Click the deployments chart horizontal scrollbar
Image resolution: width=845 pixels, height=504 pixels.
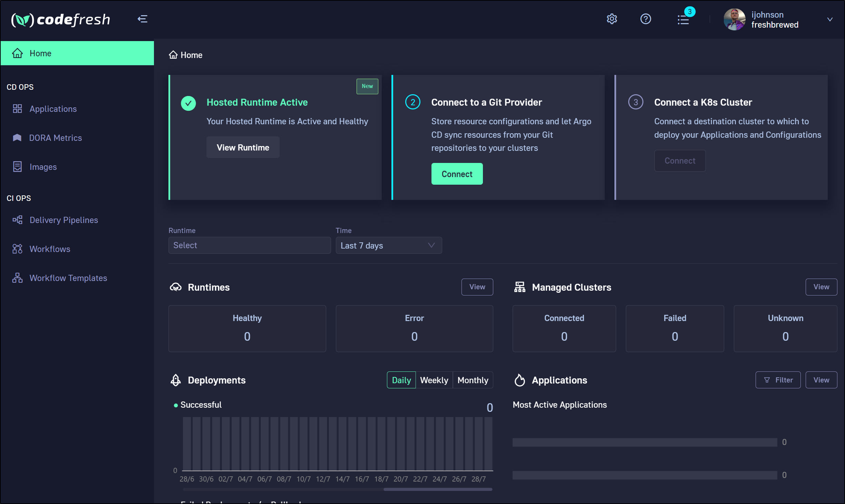click(x=438, y=489)
